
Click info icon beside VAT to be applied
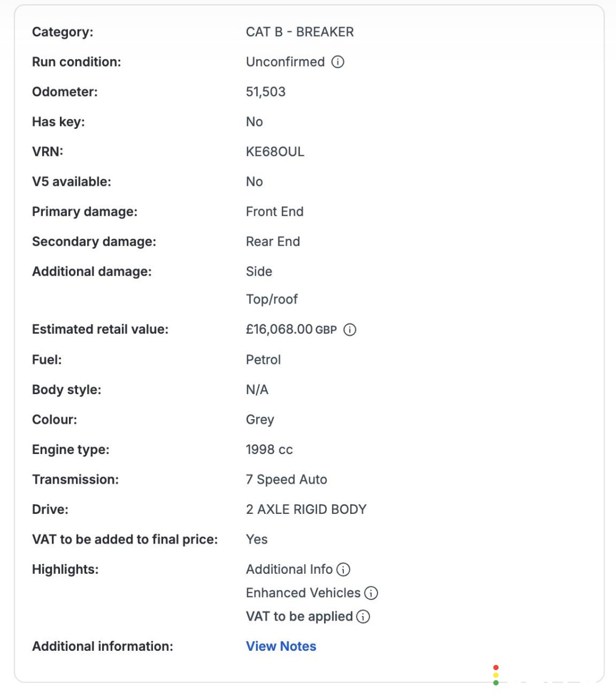coord(363,617)
